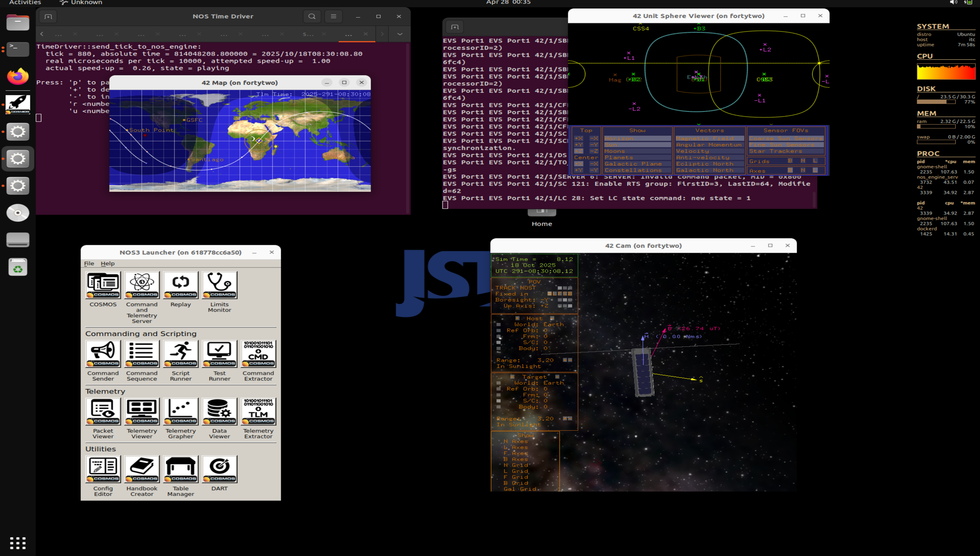Image resolution: width=980 pixels, height=556 pixels.
Task: Open the Table Manager utility
Action: [180, 469]
